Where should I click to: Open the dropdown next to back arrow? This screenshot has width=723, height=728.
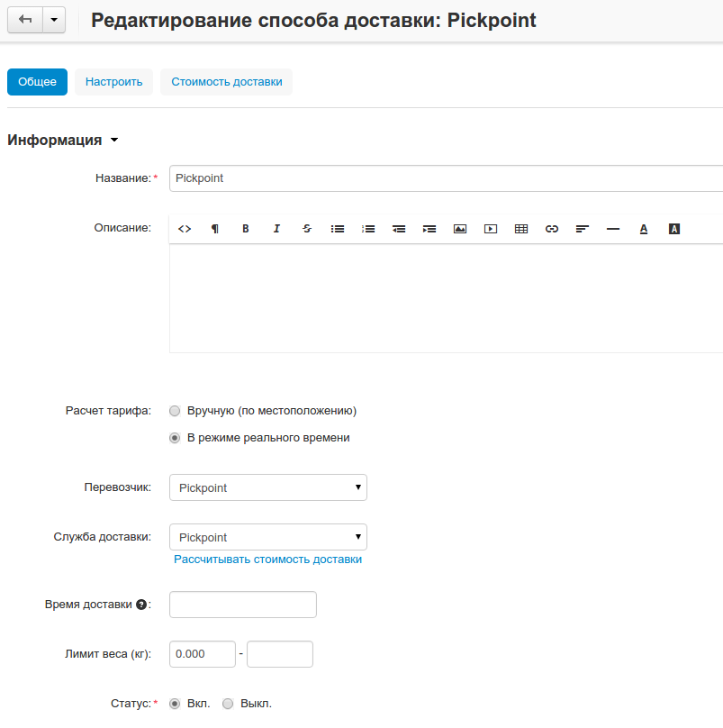(54, 20)
